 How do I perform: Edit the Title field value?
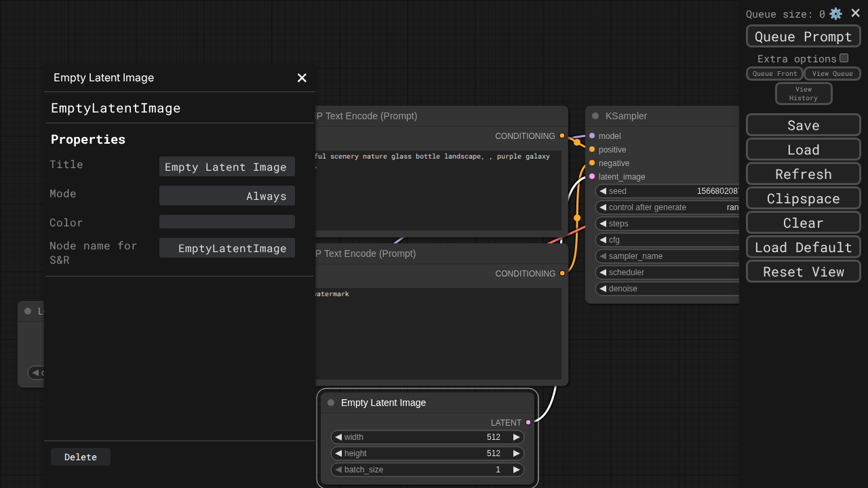(227, 167)
